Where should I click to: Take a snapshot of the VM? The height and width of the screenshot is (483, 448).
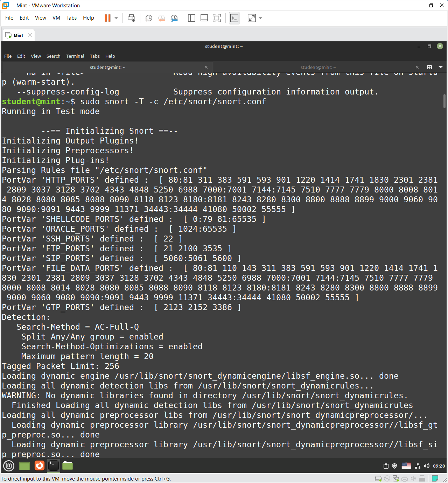[x=149, y=18]
